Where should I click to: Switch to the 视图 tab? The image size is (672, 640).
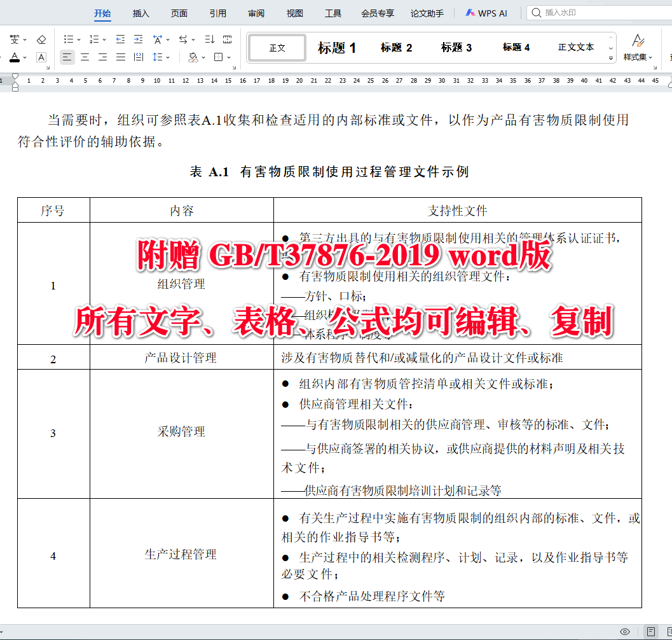point(294,13)
